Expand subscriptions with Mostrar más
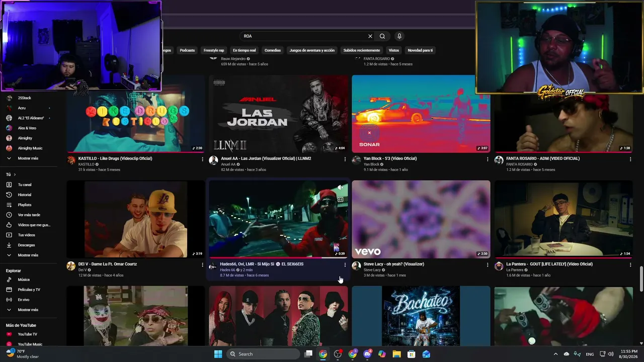644x362 pixels. (29, 158)
